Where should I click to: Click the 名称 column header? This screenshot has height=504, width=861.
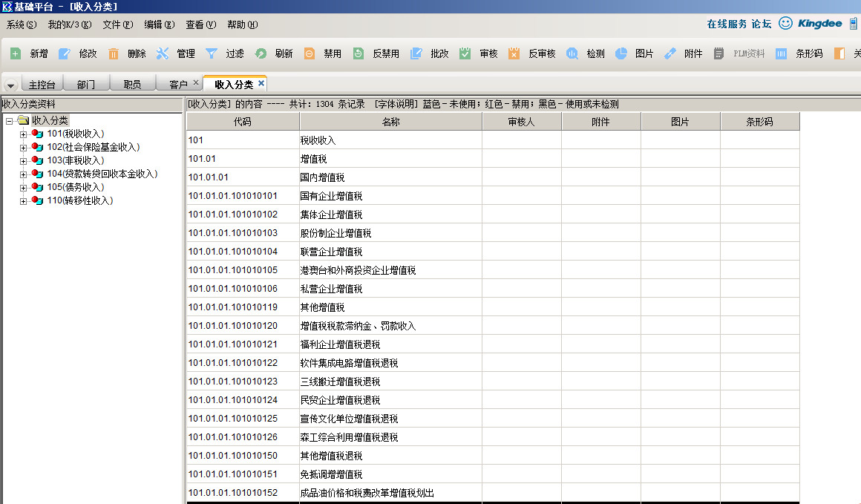click(x=390, y=122)
